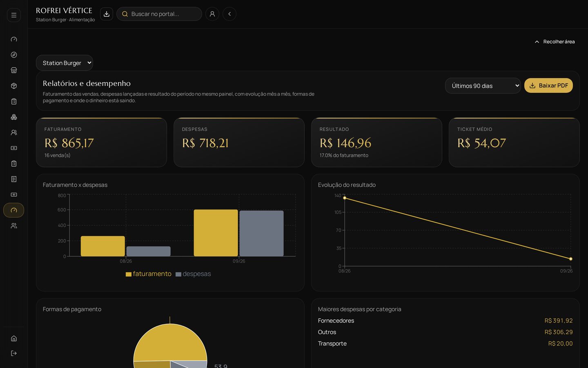Open the Station Burger store dropdown

pyautogui.click(x=65, y=63)
